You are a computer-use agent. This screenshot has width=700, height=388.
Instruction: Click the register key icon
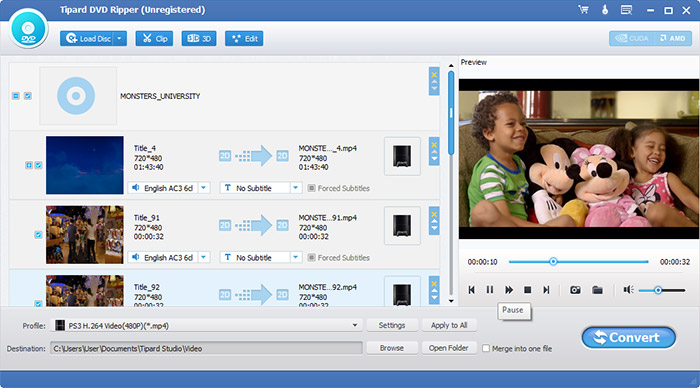[x=605, y=10]
